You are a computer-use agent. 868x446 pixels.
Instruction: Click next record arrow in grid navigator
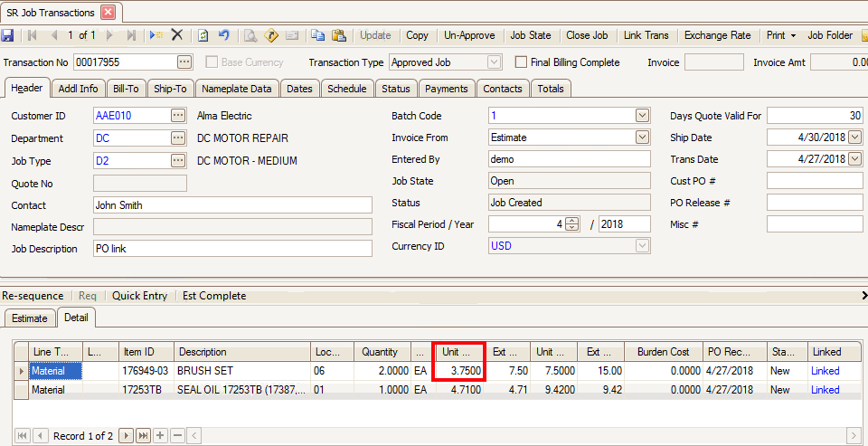[x=127, y=436]
